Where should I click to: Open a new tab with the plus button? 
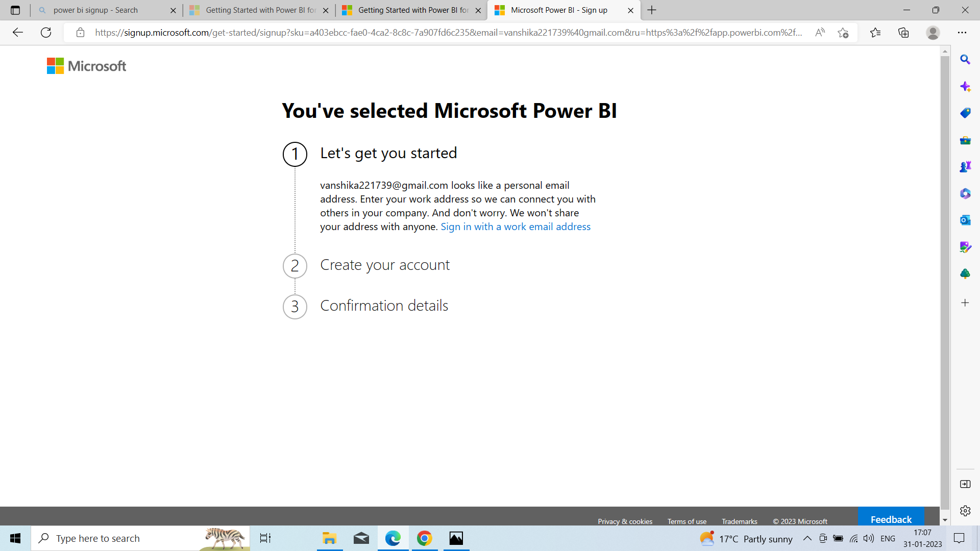pyautogui.click(x=652, y=10)
